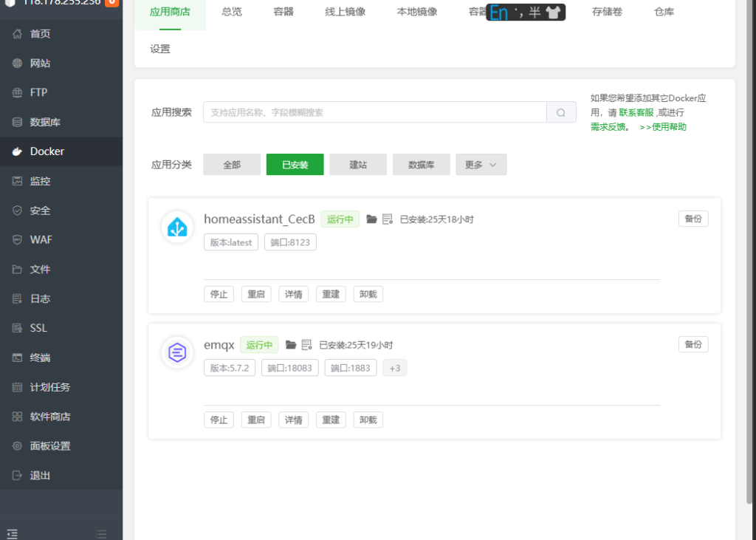
Task: Open the 本地镜像 tab
Action: click(417, 12)
